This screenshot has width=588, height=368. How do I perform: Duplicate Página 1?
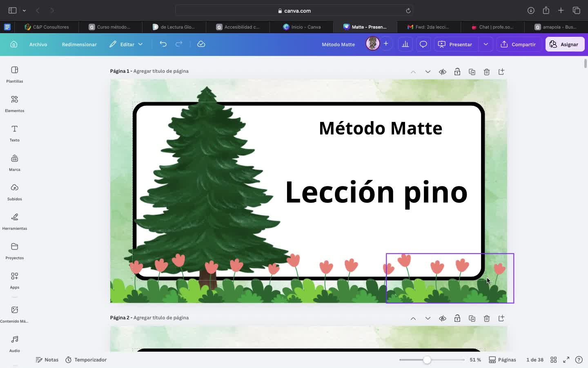[472, 72]
